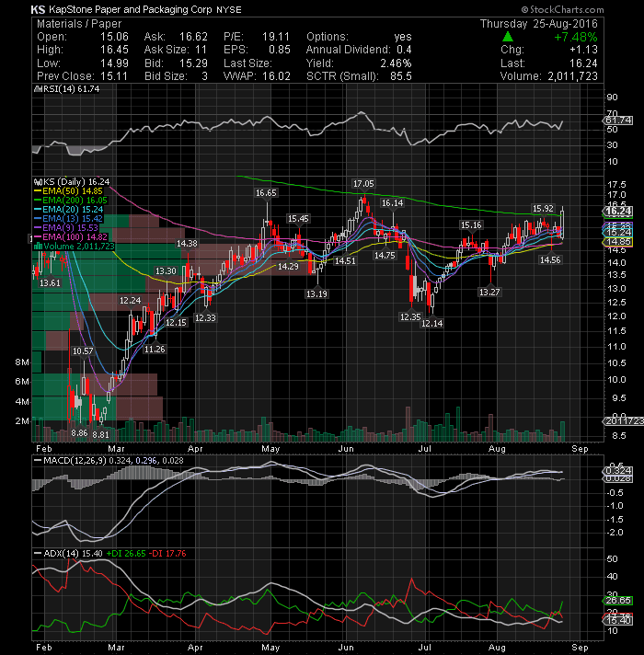
Task: Click the Ask value 16.62
Action: [x=193, y=37]
